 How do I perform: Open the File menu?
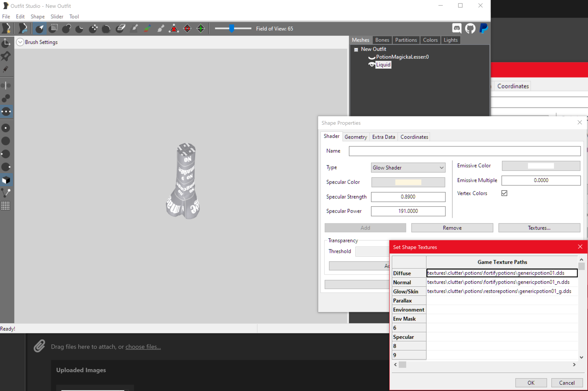(6, 17)
